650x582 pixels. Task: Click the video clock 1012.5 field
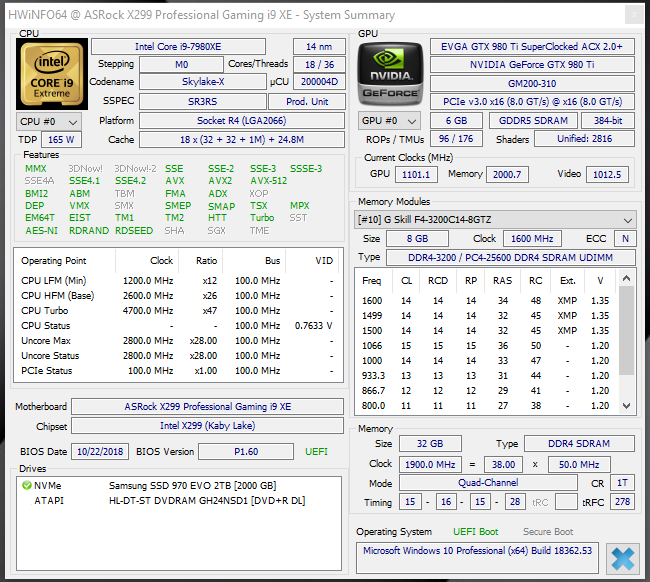coord(607,175)
